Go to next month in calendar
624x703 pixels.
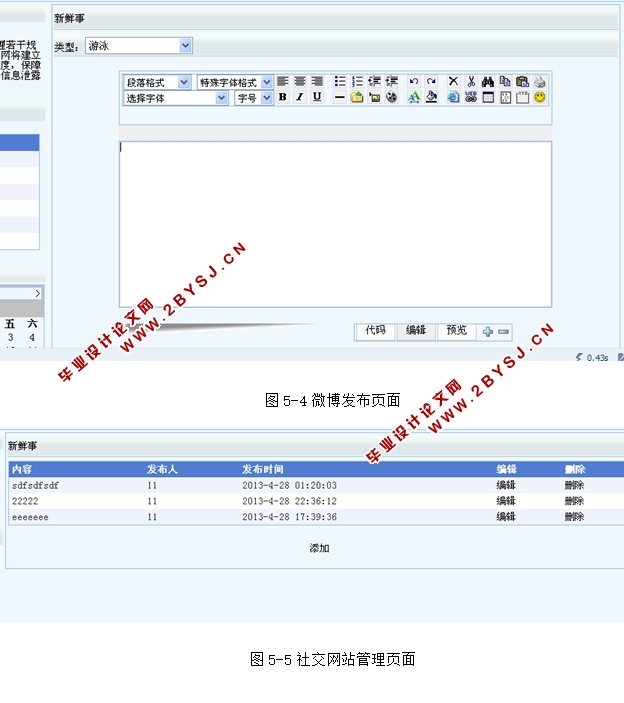pos(38,294)
